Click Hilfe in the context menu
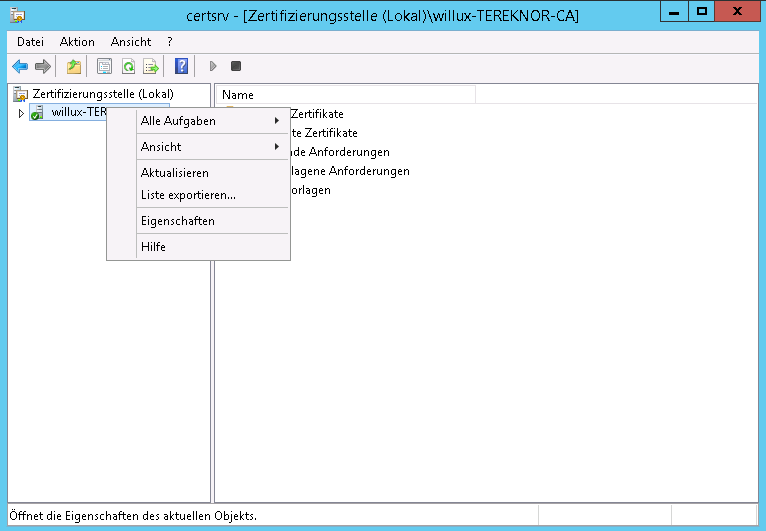Screen dimensions: 766x531 click(154, 247)
